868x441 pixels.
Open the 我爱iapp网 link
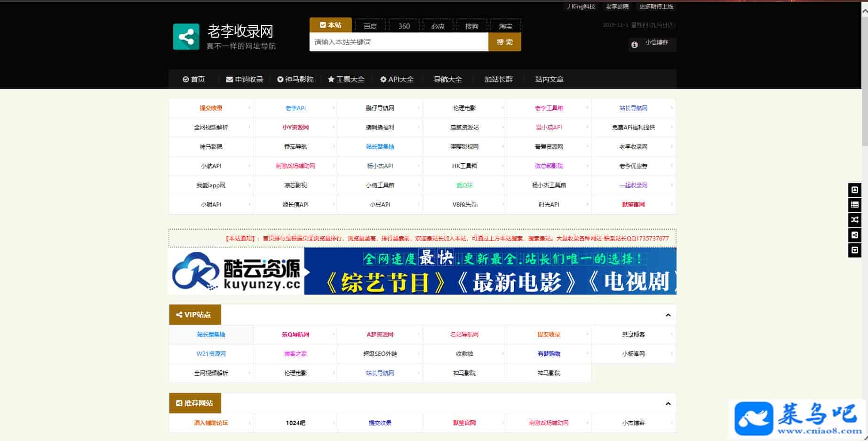(211, 185)
